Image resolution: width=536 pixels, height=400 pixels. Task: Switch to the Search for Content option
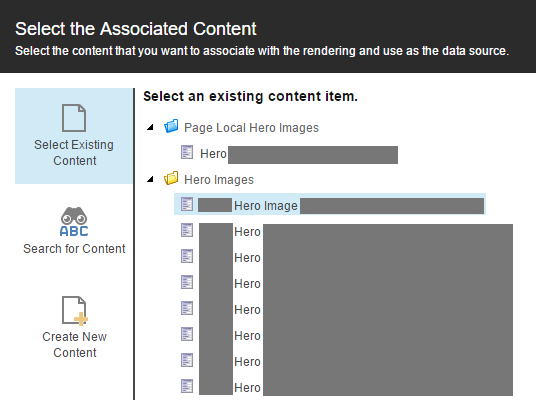pos(74,231)
